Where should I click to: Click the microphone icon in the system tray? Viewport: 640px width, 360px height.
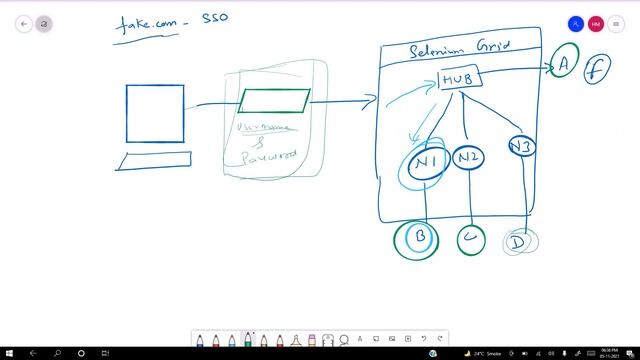click(x=564, y=353)
